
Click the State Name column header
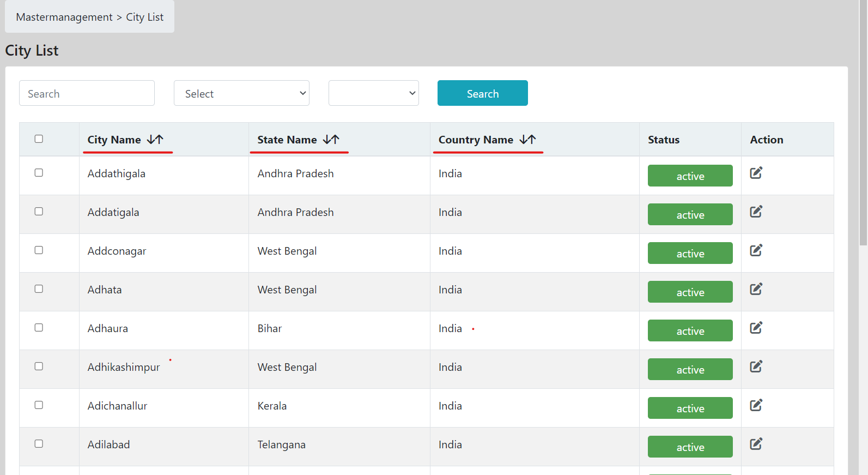click(x=287, y=140)
